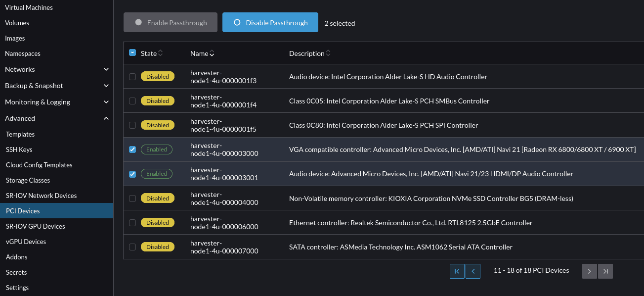Uncheck the harvester-node1-4u-000003000 VGA controller row

tap(132, 149)
